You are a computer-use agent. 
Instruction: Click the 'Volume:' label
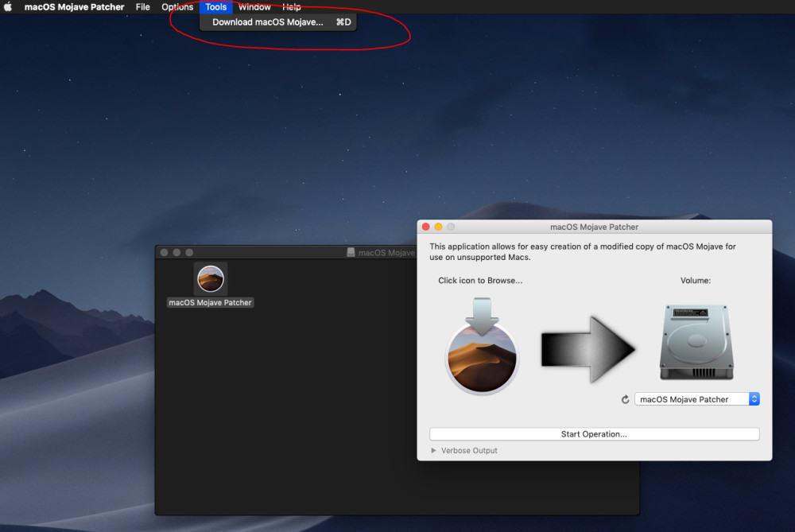(x=695, y=281)
